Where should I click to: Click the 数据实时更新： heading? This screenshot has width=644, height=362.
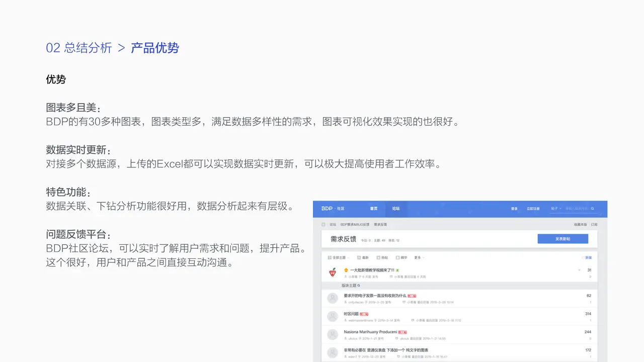(78, 150)
